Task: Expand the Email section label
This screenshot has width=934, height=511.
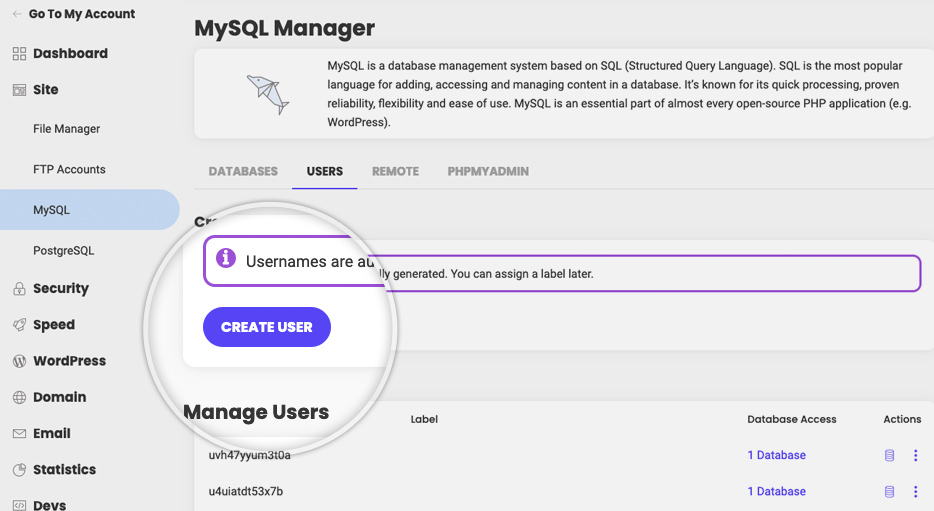Action: [52, 434]
